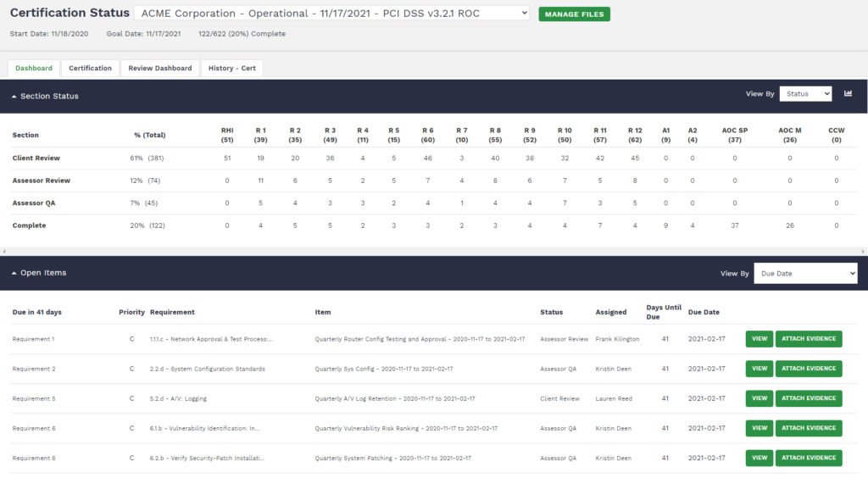Click the AOC M (26) column header

point(790,135)
